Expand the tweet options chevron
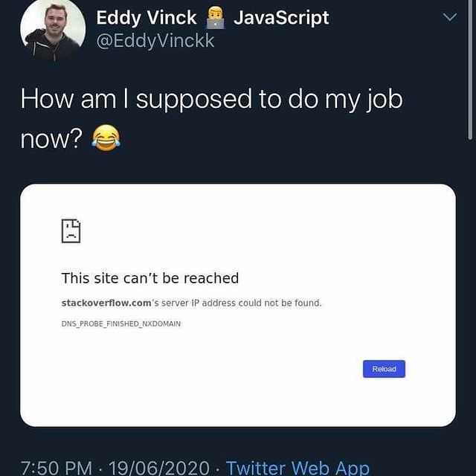Image resolution: width=476 pixels, height=476 pixels. click(449, 17)
